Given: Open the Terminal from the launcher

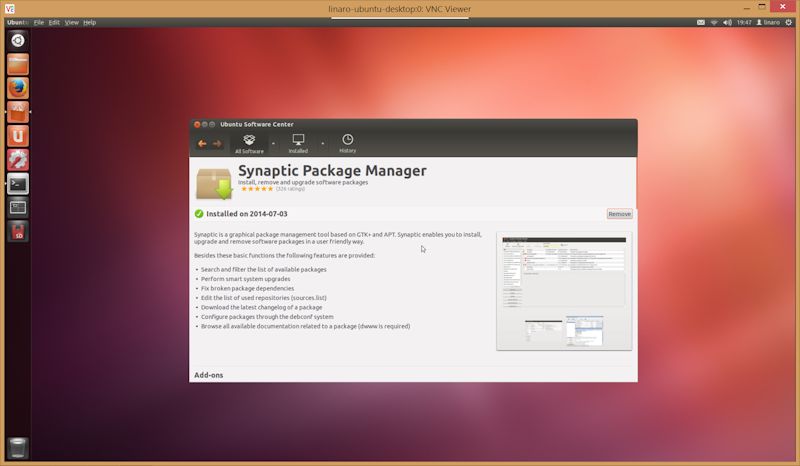Looking at the screenshot, I should coord(18,184).
